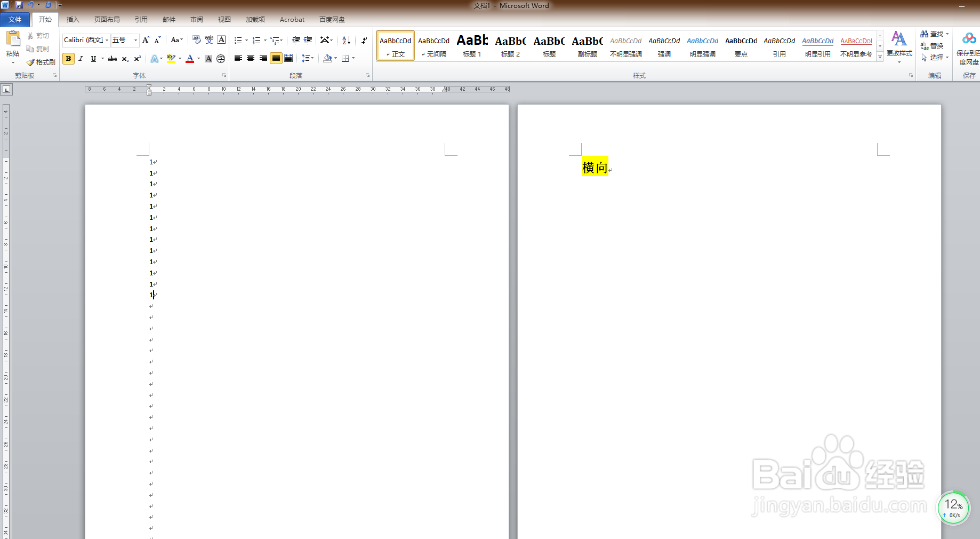Click the paragraph shading paint bucket
The image size is (980, 539).
pos(327,58)
